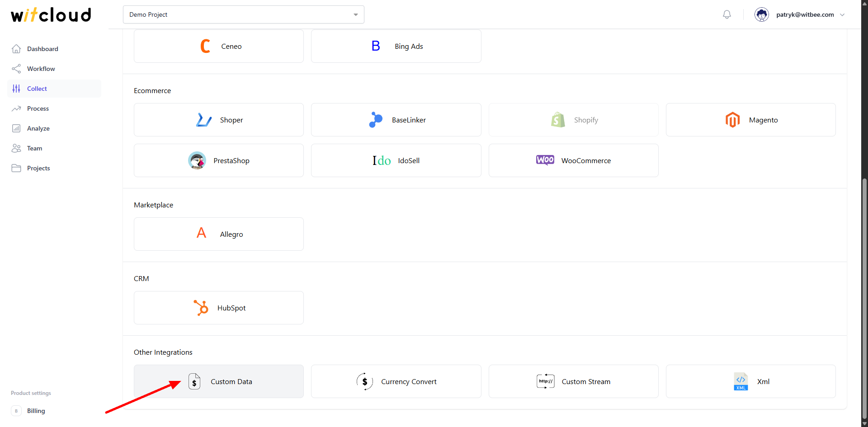868x427 pixels.
Task: Click the Custom Stream http icon
Action: (546, 381)
